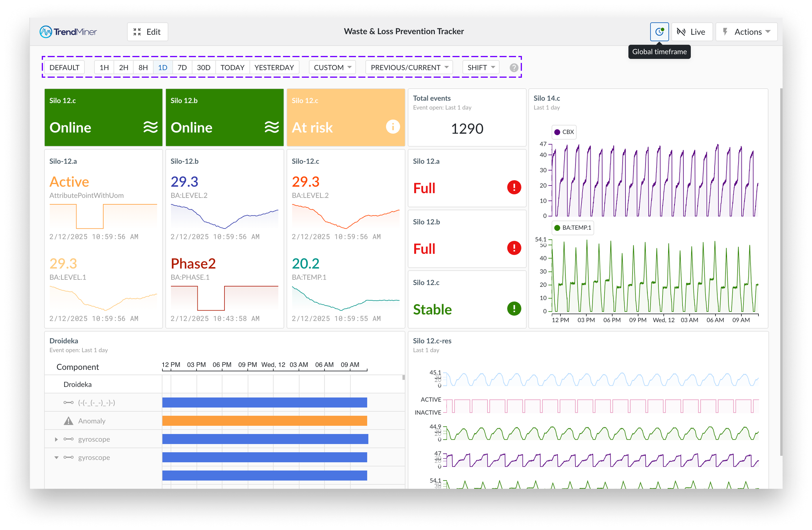Image resolution: width=812 pixels, height=530 pixels.
Task: Open the CUSTOM timeframe dropdown
Action: (x=332, y=68)
